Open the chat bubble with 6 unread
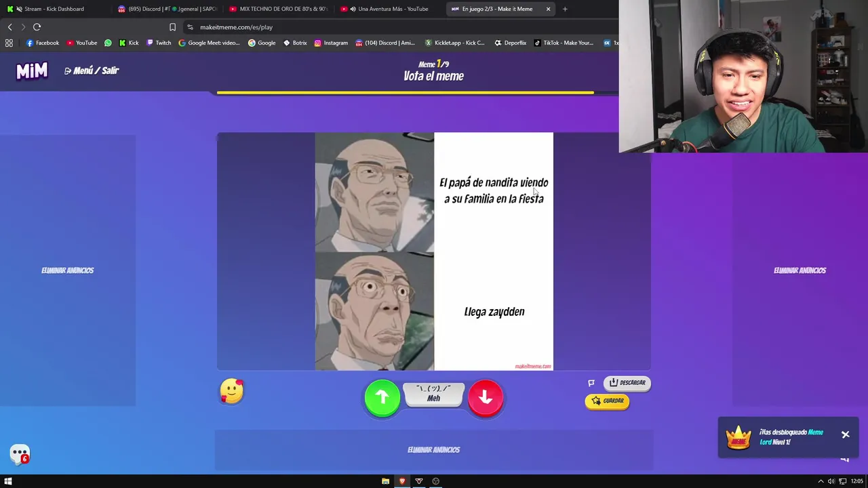Image resolution: width=868 pixels, height=488 pixels. pos(20,454)
